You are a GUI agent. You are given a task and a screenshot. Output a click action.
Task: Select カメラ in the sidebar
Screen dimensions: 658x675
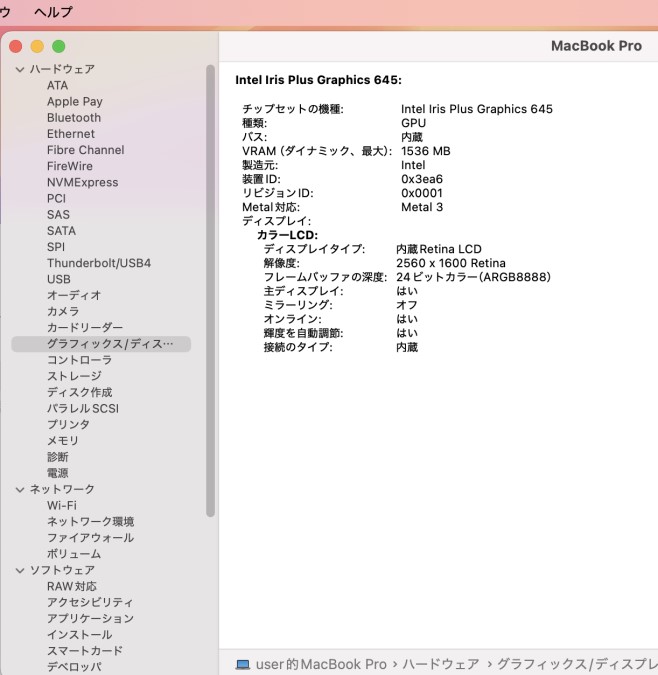pos(63,311)
